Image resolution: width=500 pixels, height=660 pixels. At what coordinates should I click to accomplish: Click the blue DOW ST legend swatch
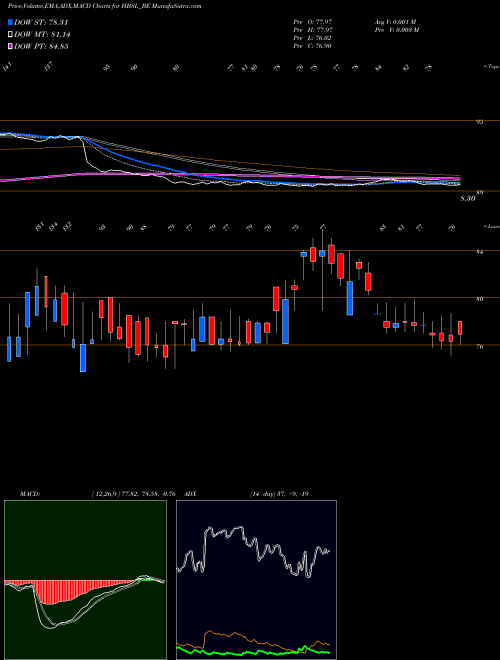click(10, 22)
